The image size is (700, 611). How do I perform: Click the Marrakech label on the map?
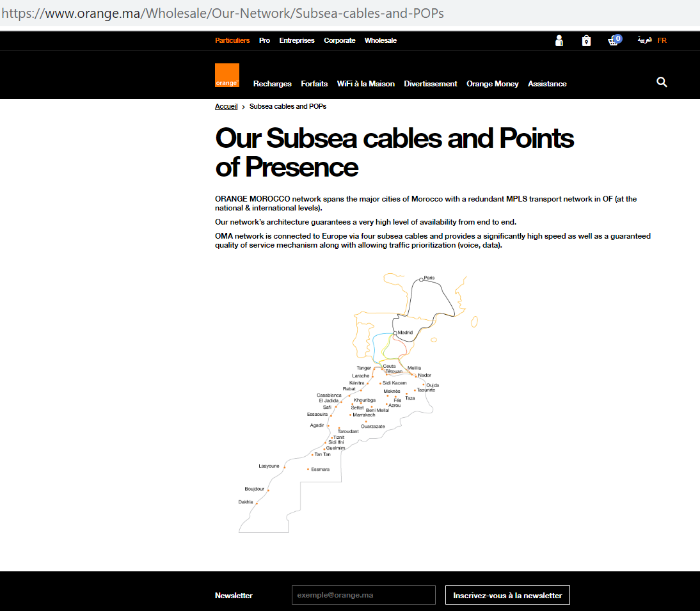pos(364,415)
